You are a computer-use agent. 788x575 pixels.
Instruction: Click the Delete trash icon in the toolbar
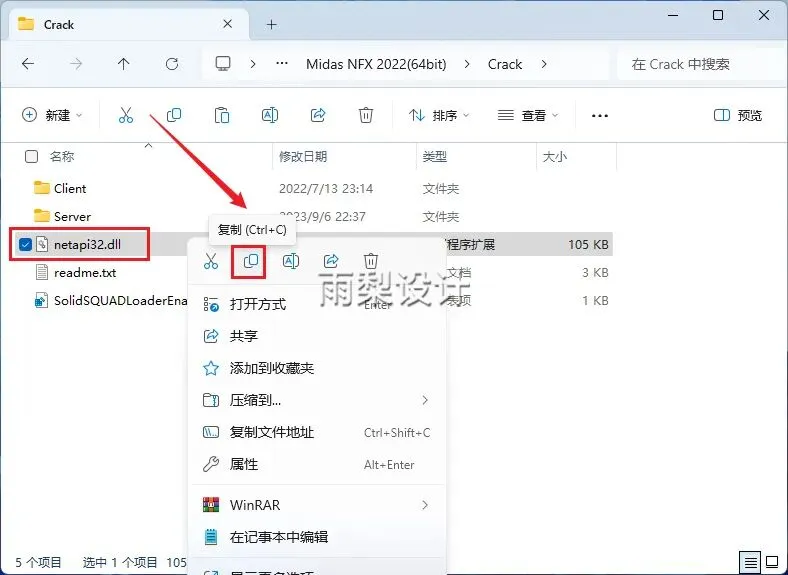click(365, 115)
